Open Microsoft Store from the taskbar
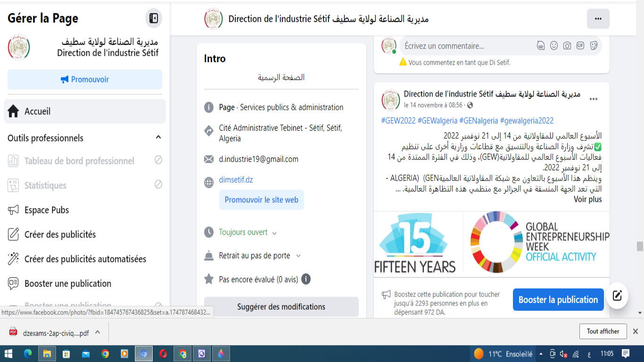The height and width of the screenshot is (362, 644). pos(66,354)
